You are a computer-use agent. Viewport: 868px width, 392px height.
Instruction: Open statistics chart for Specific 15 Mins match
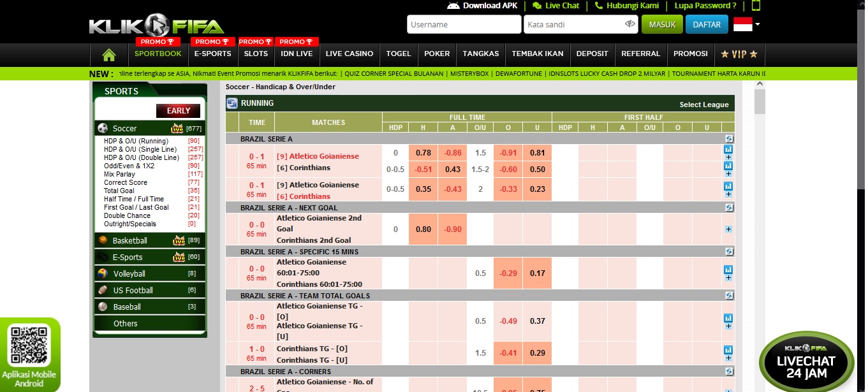pos(728,270)
